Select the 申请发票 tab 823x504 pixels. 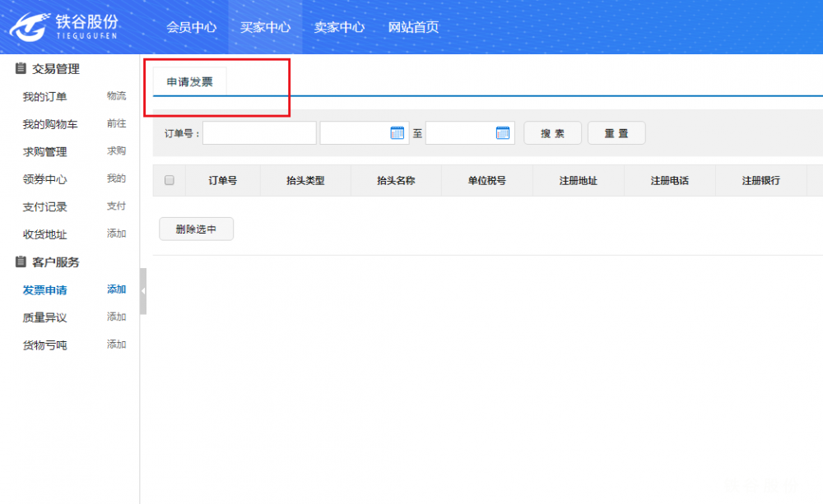[x=189, y=81]
